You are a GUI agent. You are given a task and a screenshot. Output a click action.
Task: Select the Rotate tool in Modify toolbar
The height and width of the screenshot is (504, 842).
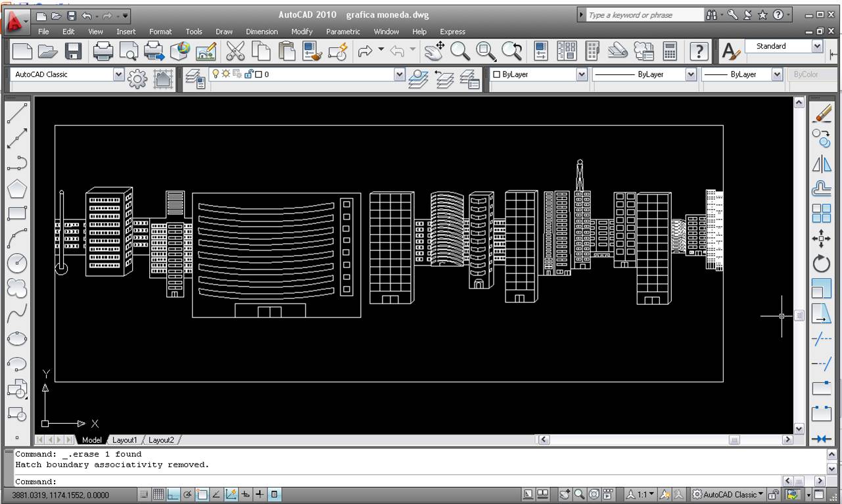[x=822, y=264]
